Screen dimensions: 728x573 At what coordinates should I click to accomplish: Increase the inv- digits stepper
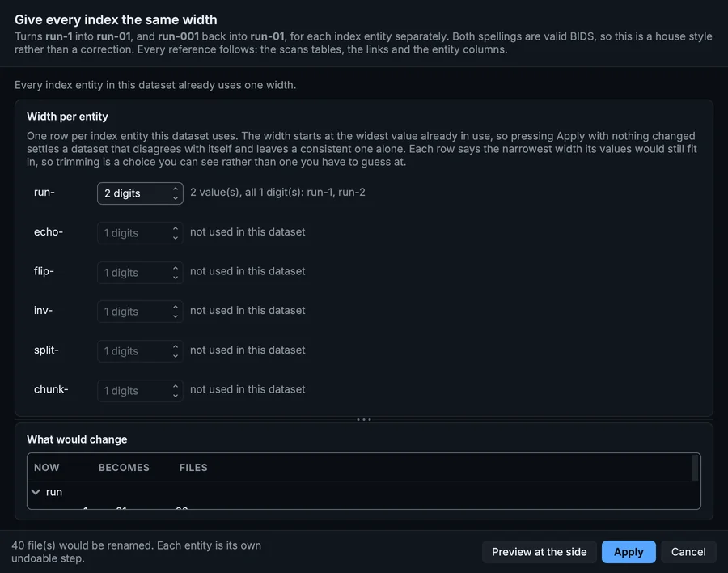[175, 307]
